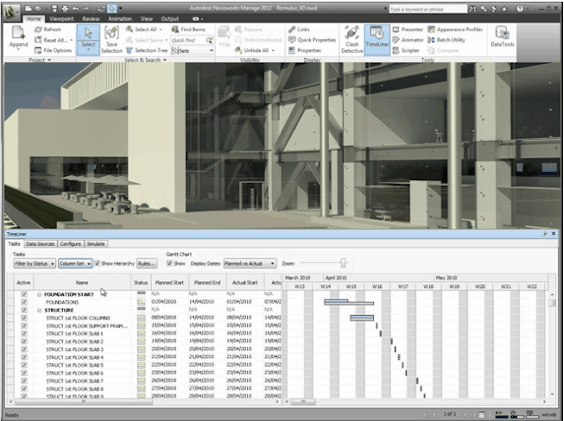Open the Simulate tab in TimeLiner
Screen dimensions: 564x421
click(96, 244)
